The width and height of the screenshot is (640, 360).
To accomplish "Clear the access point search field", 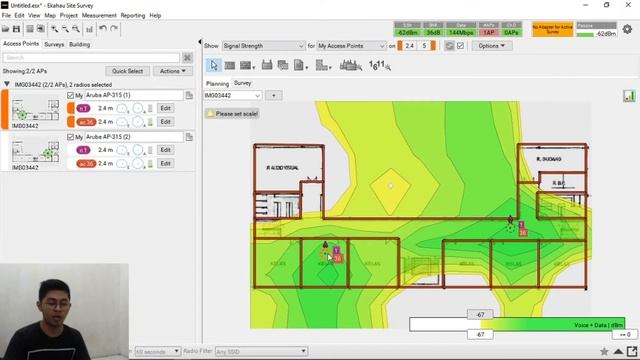I will point(187,58).
